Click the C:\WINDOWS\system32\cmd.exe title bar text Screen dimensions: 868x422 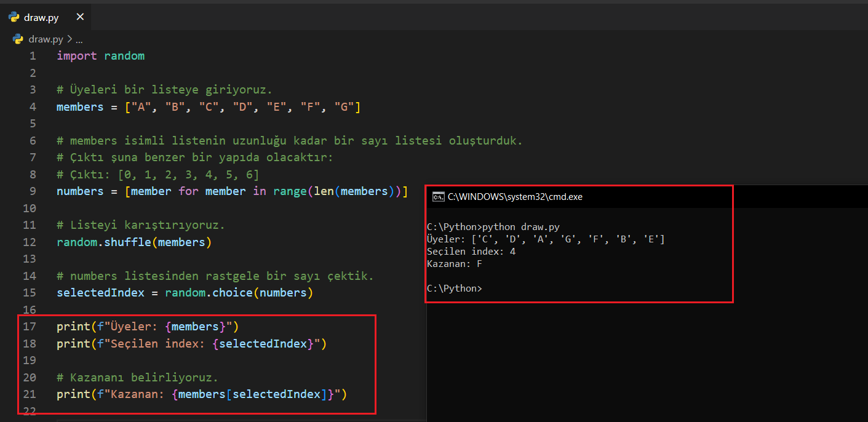click(x=515, y=197)
